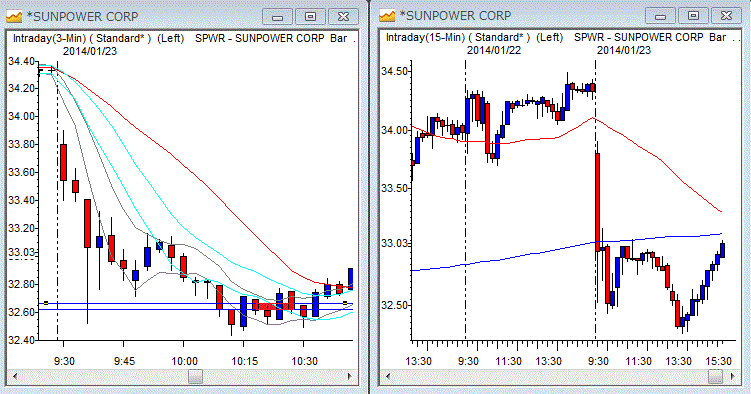Click left scroll arrow in 15-Min chart
Screen dimensions: 751x394
[x=388, y=377]
